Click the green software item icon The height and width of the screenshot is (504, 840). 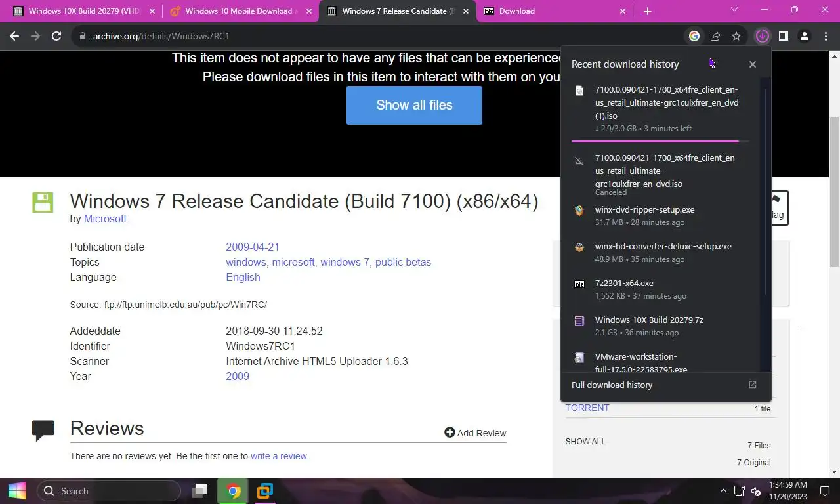tap(43, 202)
